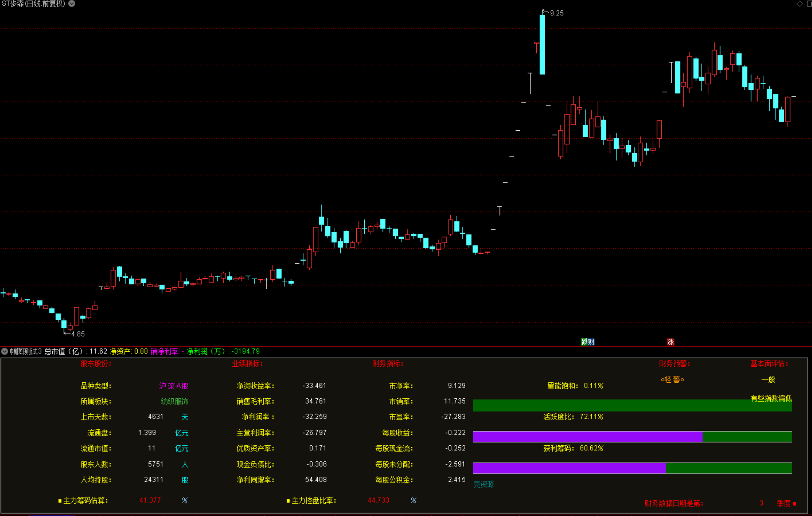Open the 幅图测试3 indicator dropdown arrow

[5, 351]
